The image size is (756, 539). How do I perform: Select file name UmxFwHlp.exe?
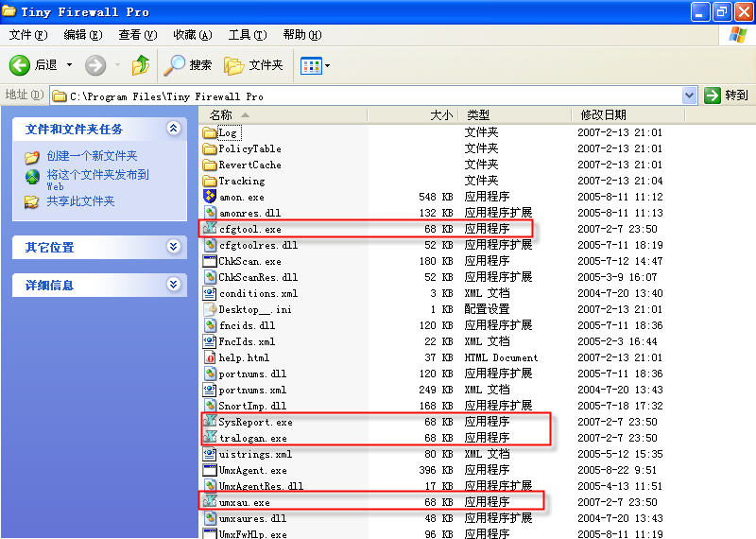(252, 534)
